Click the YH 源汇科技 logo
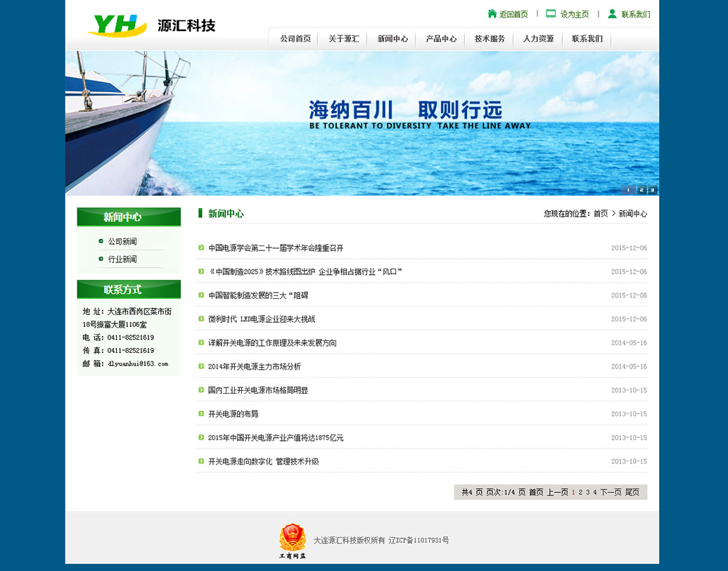 coord(151,25)
